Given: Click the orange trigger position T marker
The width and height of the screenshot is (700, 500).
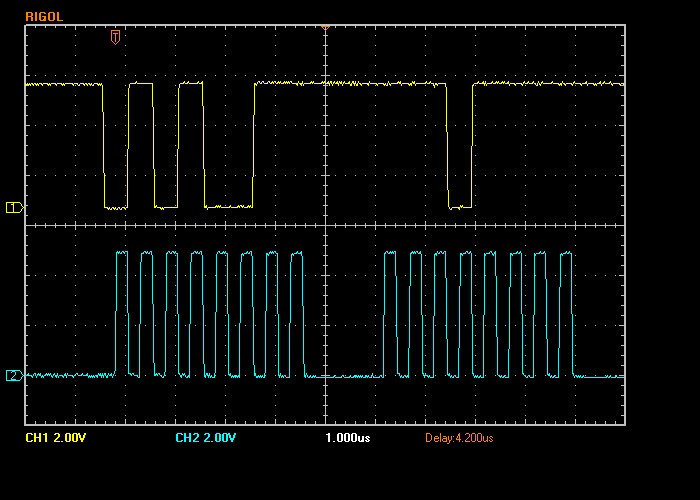Looking at the screenshot, I should 115,37.
